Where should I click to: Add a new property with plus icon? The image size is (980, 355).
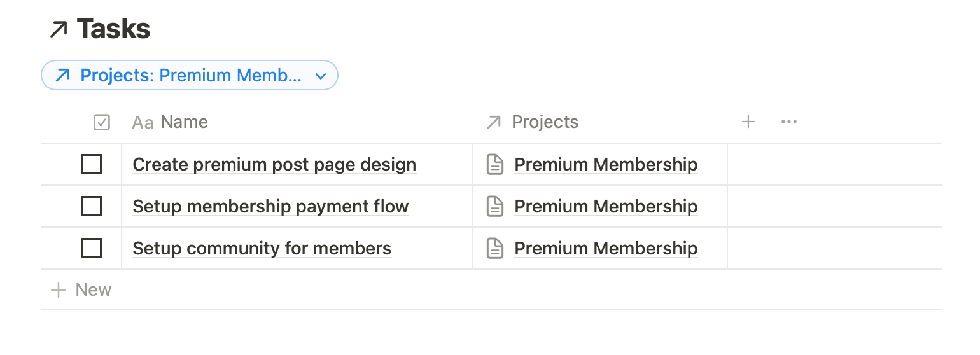748,122
